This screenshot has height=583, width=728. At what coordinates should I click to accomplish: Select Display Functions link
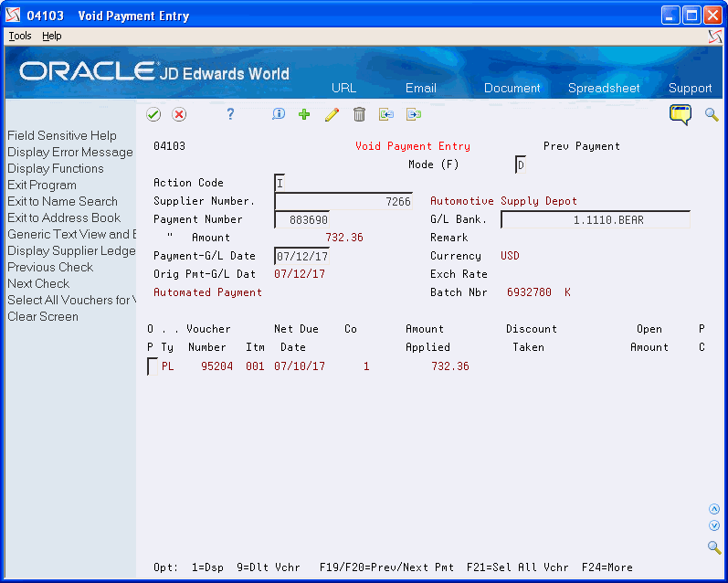click(x=55, y=169)
